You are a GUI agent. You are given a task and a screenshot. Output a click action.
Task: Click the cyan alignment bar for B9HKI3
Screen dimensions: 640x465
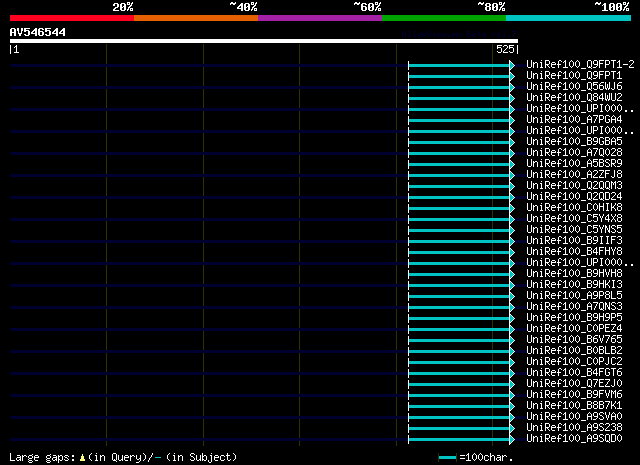pyautogui.click(x=459, y=286)
